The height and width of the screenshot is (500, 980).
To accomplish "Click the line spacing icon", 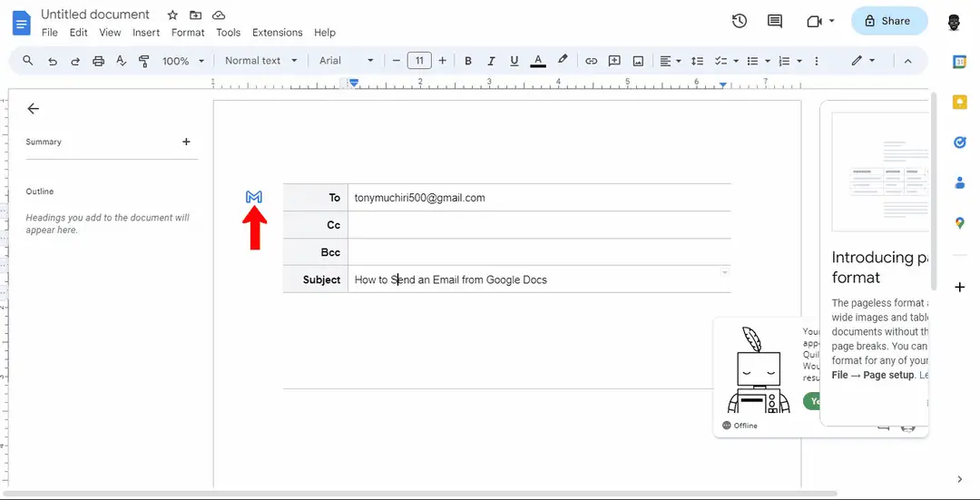I will tap(698, 61).
